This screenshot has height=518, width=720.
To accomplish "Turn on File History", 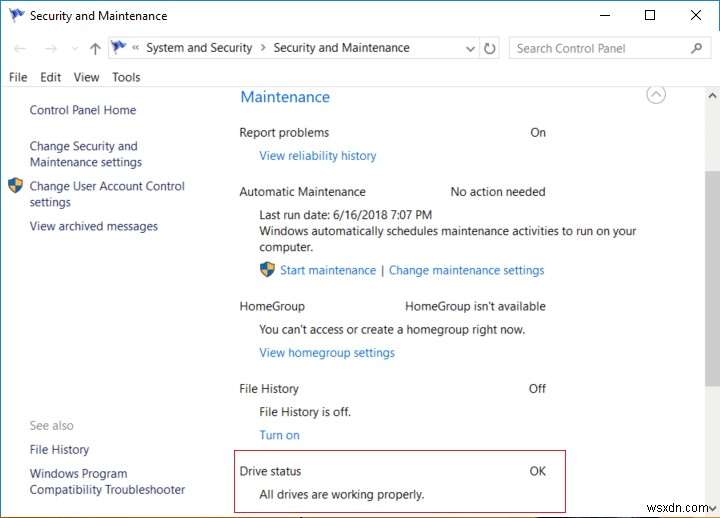I will 279,435.
